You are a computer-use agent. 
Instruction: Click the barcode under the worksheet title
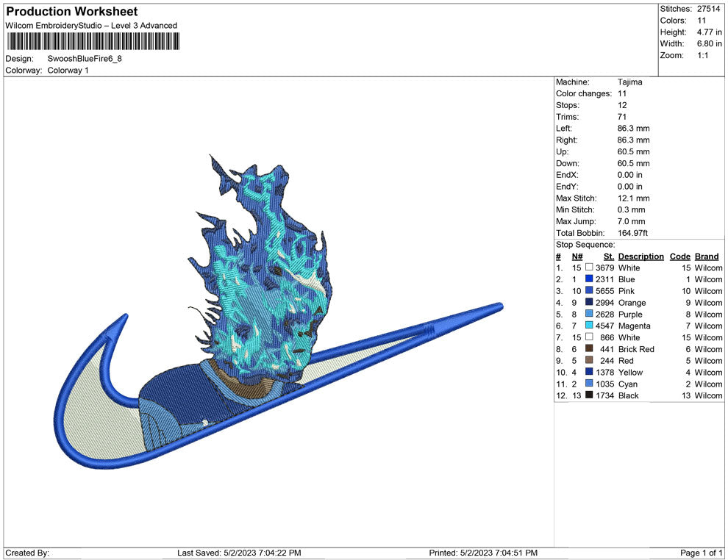[x=94, y=41]
